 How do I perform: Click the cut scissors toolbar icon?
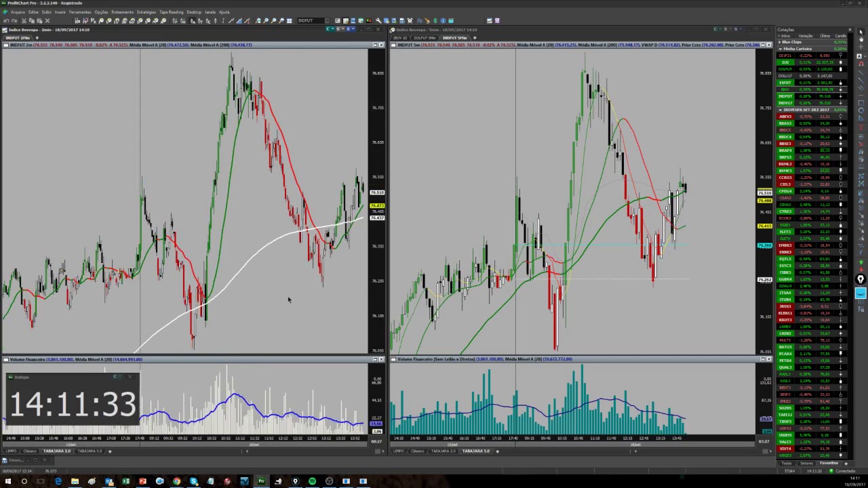tap(24, 20)
